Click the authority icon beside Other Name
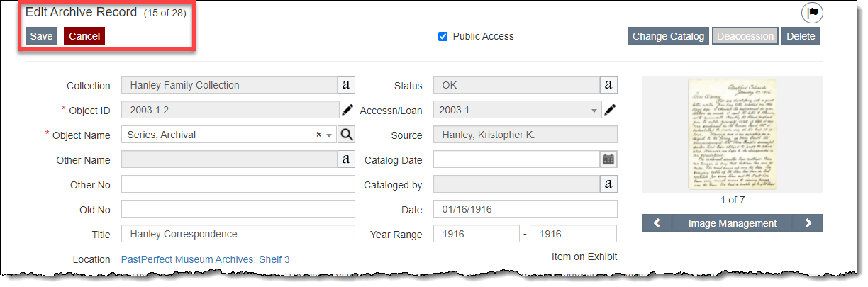 tap(346, 159)
